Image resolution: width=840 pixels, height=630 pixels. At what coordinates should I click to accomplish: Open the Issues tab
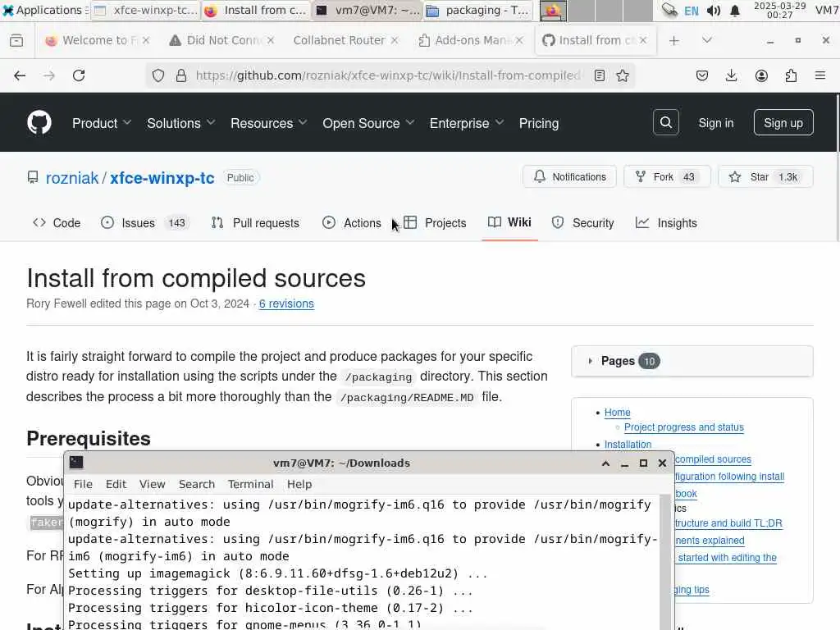pos(144,223)
